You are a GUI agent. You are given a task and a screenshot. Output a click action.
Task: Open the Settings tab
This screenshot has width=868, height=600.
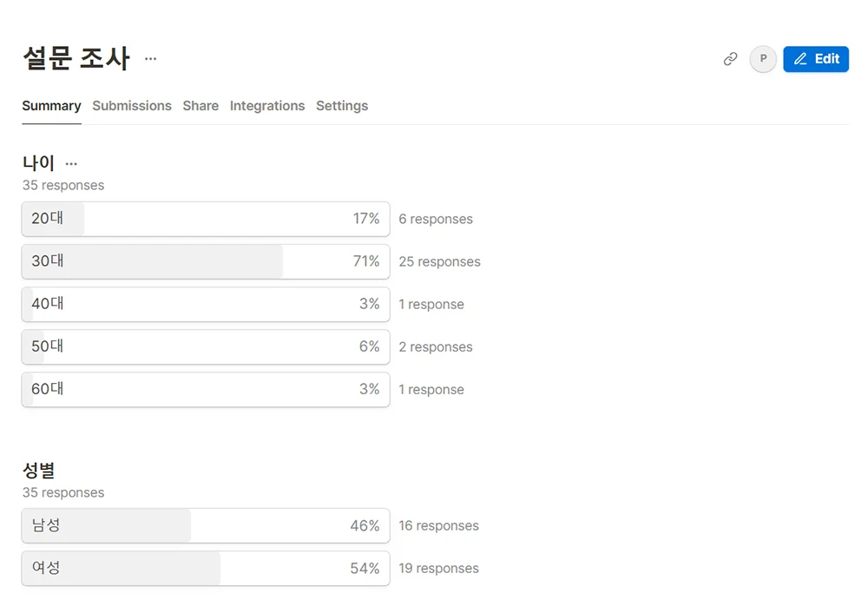click(342, 106)
